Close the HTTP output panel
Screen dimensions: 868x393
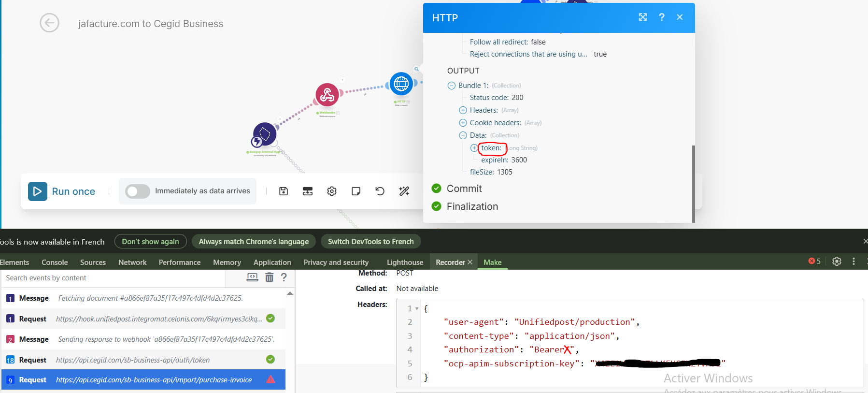click(x=680, y=17)
